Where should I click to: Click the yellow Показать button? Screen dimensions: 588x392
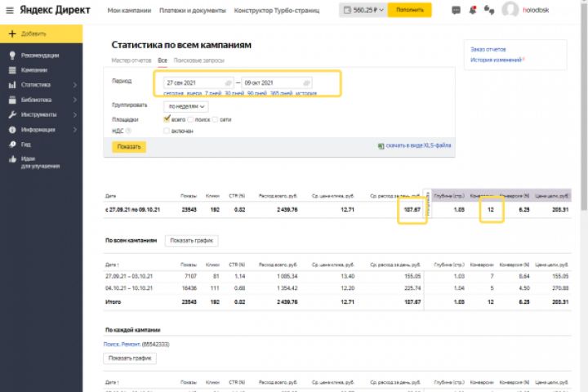point(129,147)
